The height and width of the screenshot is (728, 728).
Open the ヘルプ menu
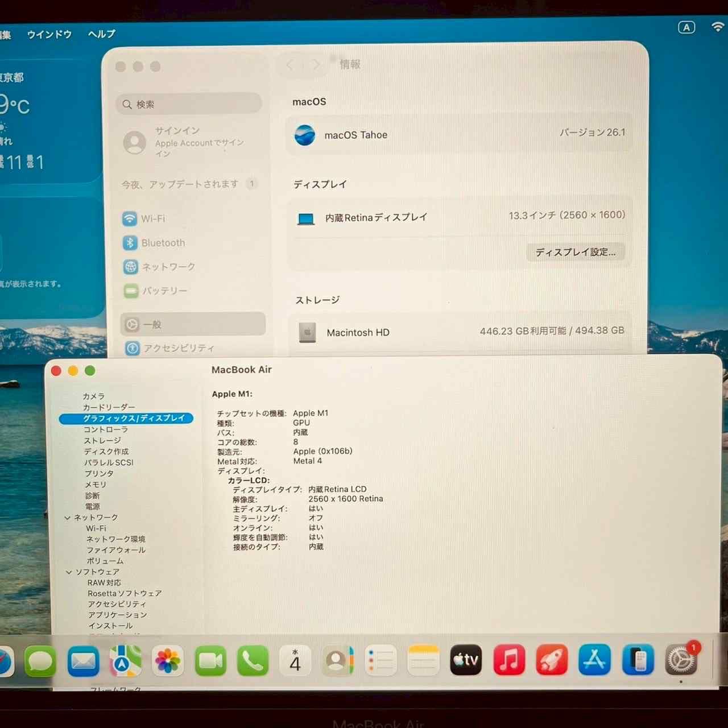coord(102,34)
